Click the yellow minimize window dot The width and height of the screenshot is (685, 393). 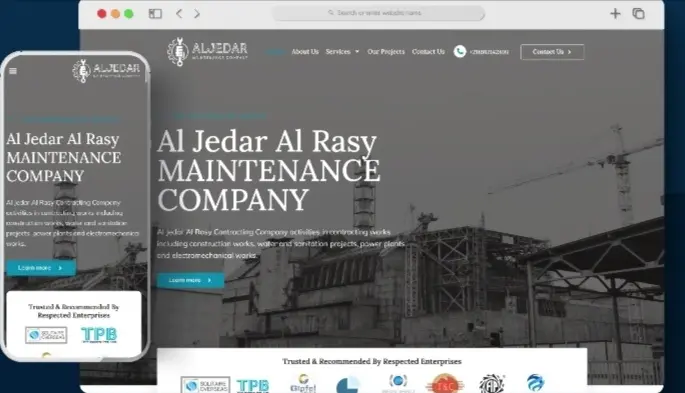(x=115, y=14)
